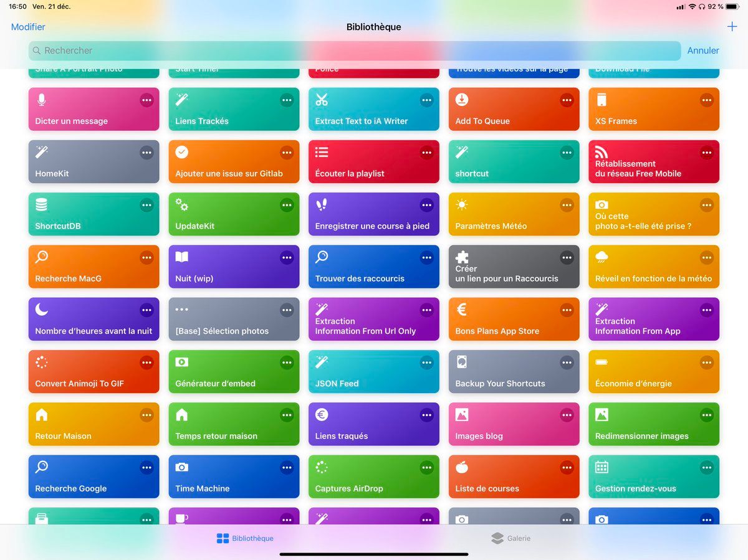Viewport: 748px width, 560px height.
Task: Tap the moon icon on Nombre d'heures avant la nuit
Action: pyautogui.click(x=42, y=310)
